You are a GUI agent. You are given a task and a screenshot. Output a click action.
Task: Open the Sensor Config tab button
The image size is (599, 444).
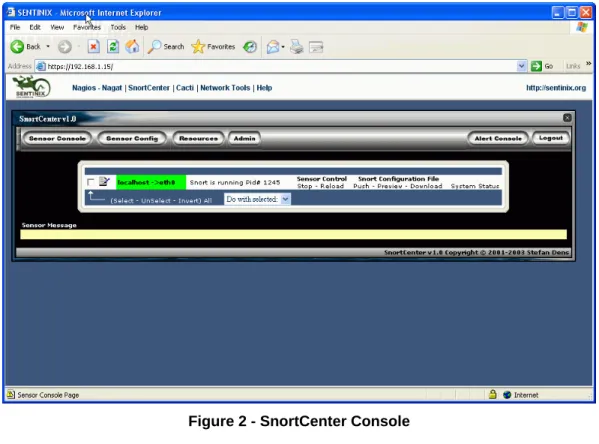pyautogui.click(x=132, y=138)
